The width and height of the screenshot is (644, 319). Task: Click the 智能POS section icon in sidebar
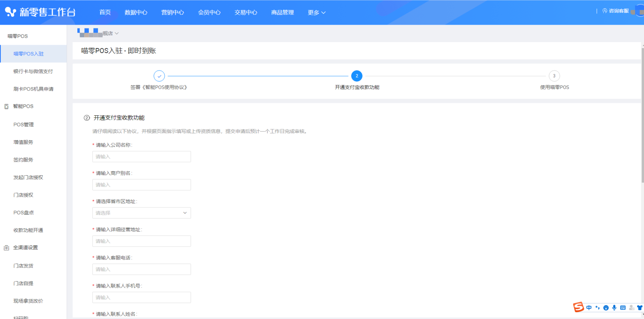[6, 107]
